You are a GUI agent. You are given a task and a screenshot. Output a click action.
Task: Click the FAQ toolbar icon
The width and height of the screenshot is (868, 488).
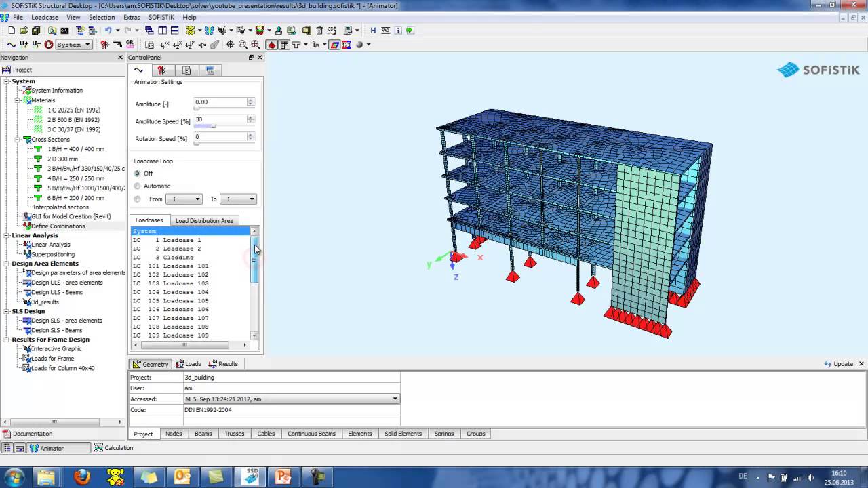tap(385, 30)
